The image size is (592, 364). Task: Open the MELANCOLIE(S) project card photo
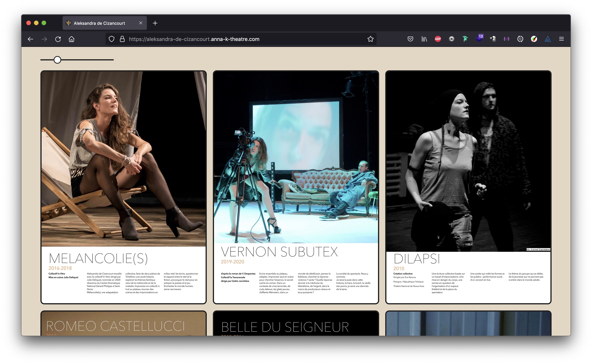(123, 159)
